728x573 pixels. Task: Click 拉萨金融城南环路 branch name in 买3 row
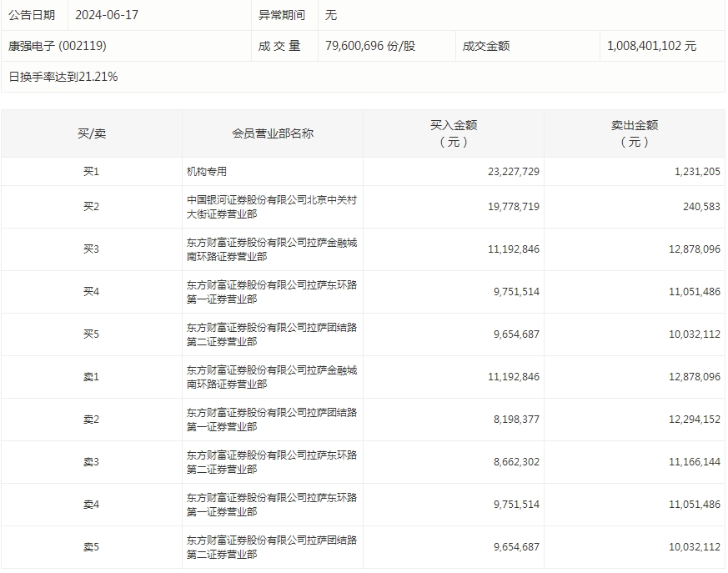click(x=272, y=249)
